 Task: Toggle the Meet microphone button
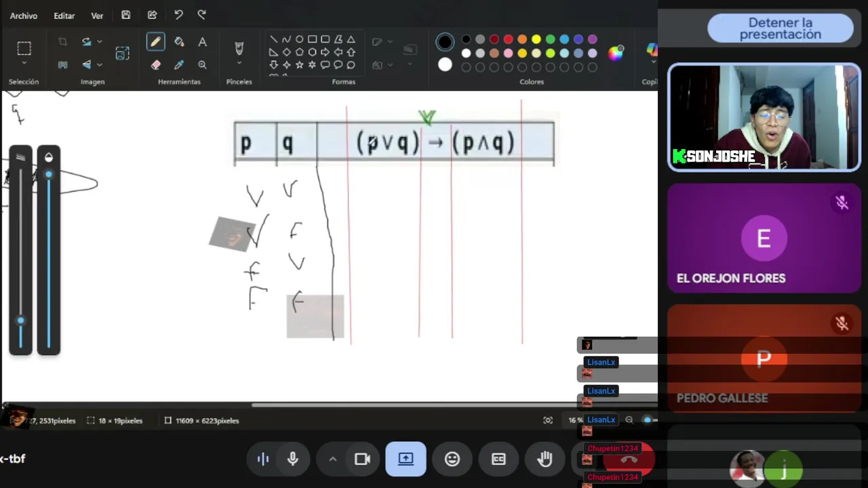click(x=293, y=459)
